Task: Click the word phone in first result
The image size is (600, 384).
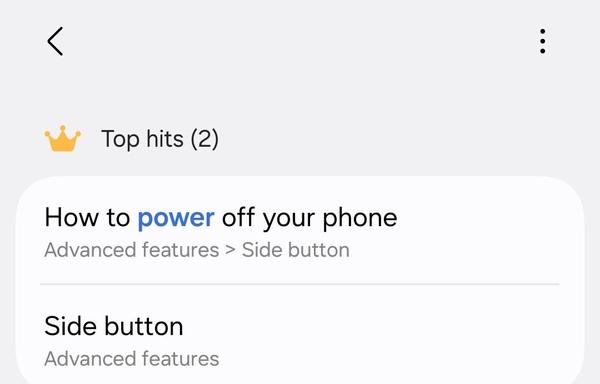Action: pyautogui.click(x=360, y=218)
